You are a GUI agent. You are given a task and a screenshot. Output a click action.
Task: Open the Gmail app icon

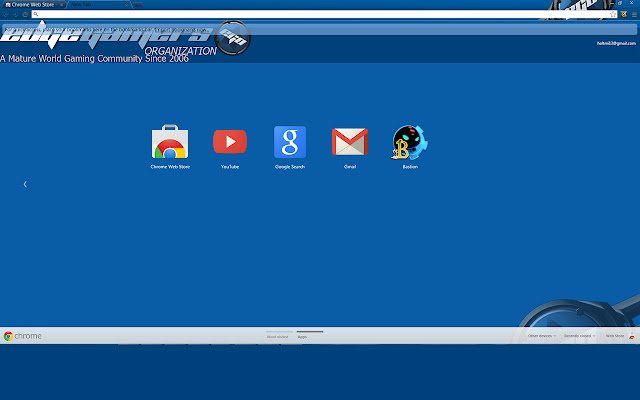pyautogui.click(x=350, y=142)
